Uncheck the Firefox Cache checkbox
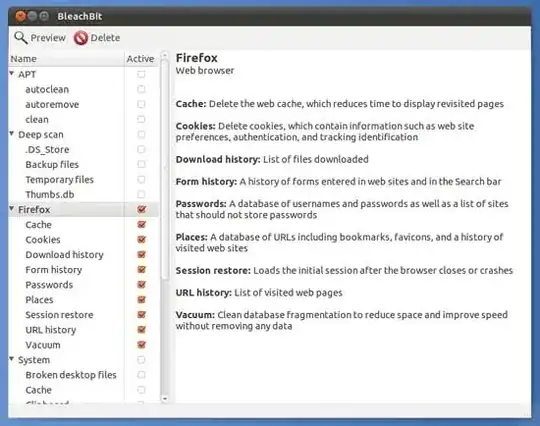This screenshot has width=540, height=426. point(141,225)
